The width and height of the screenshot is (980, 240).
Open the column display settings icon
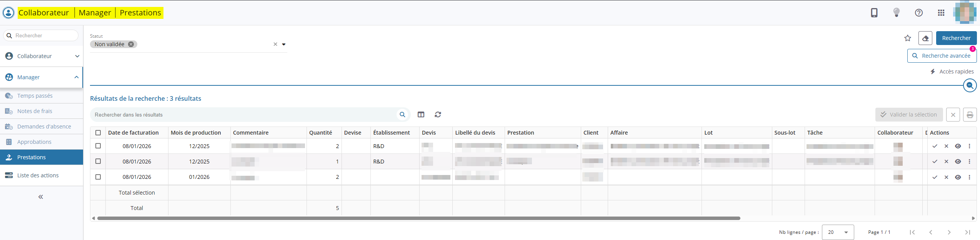point(421,115)
